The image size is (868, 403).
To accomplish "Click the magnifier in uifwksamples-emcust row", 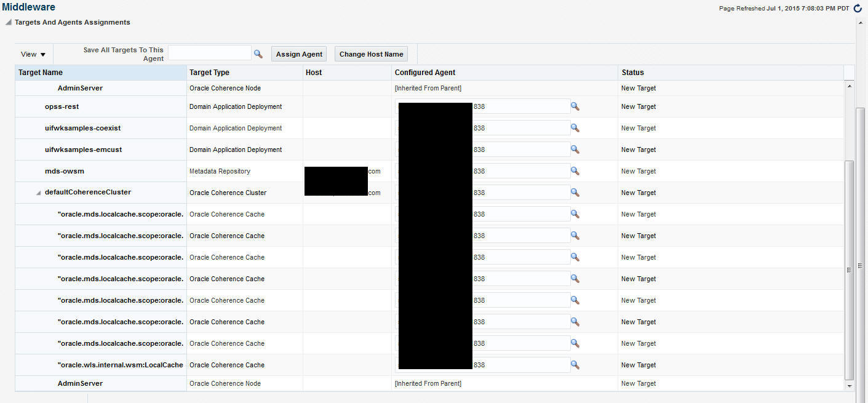I will point(575,149).
